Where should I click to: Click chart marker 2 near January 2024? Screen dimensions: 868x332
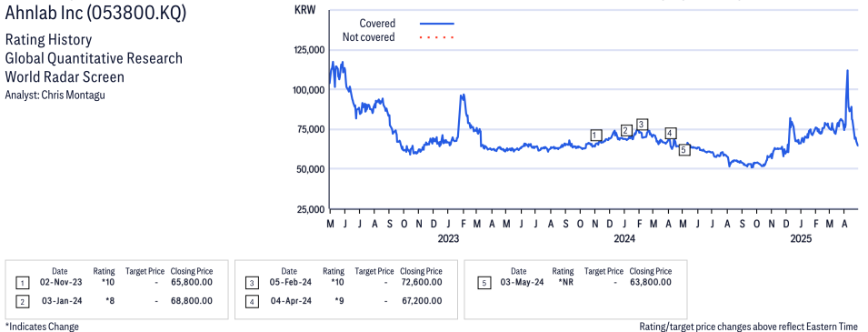pyautogui.click(x=626, y=130)
